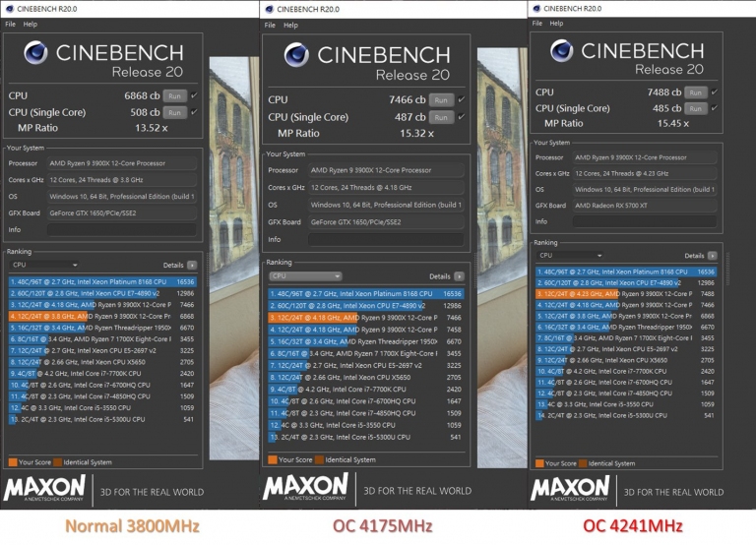The height and width of the screenshot is (545, 756).
Task: Select the orange 4.18 GHz Ryzen row, middle window
Action: [366, 318]
